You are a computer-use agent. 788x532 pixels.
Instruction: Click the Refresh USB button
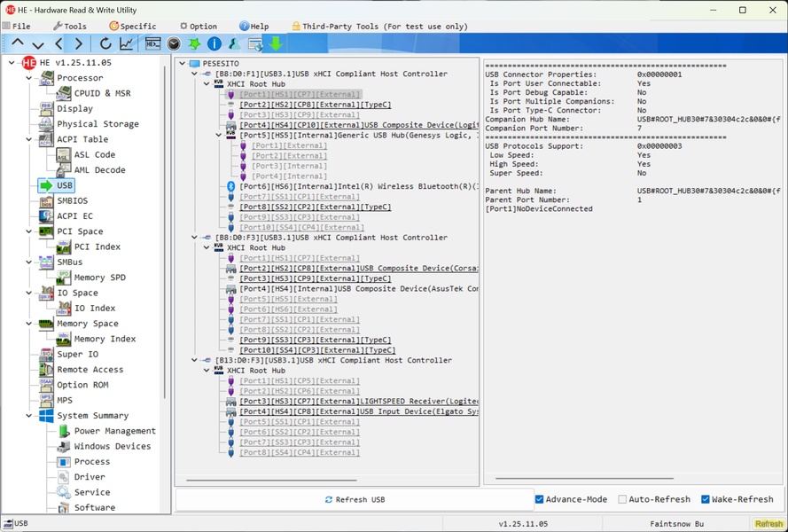tap(355, 500)
